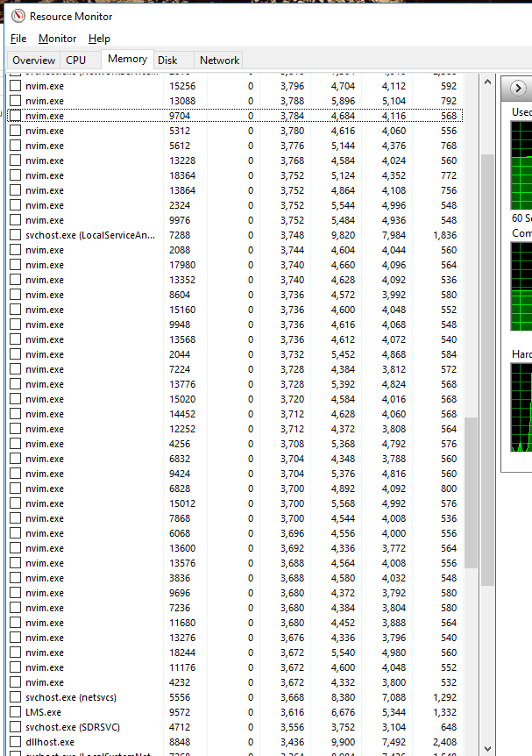
Task: Click PID value 17980
Action: click(x=182, y=265)
